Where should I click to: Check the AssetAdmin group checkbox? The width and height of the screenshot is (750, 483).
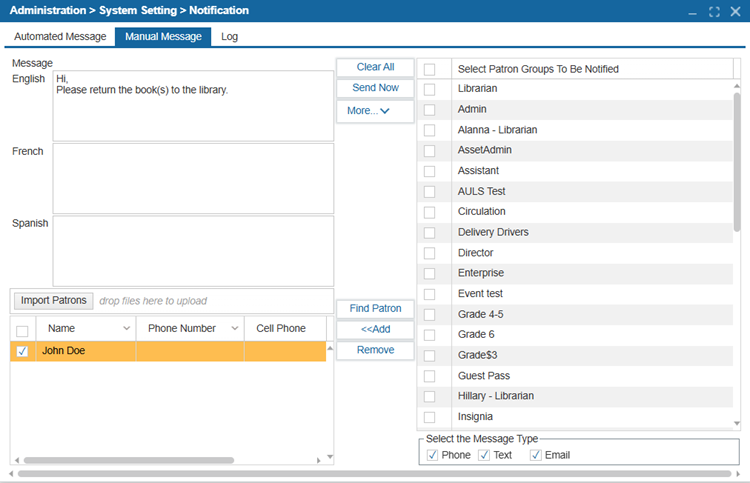(x=430, y=151)
